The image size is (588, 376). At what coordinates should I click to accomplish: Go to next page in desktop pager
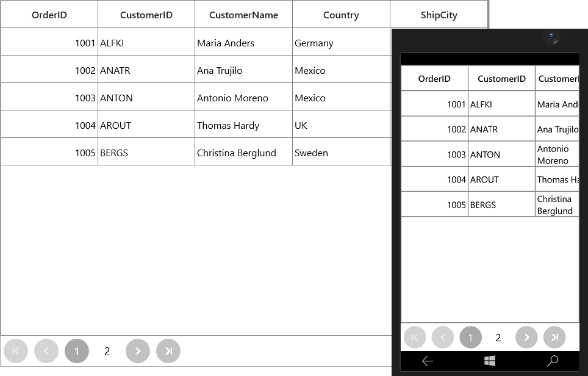click(x=138, y=351)
